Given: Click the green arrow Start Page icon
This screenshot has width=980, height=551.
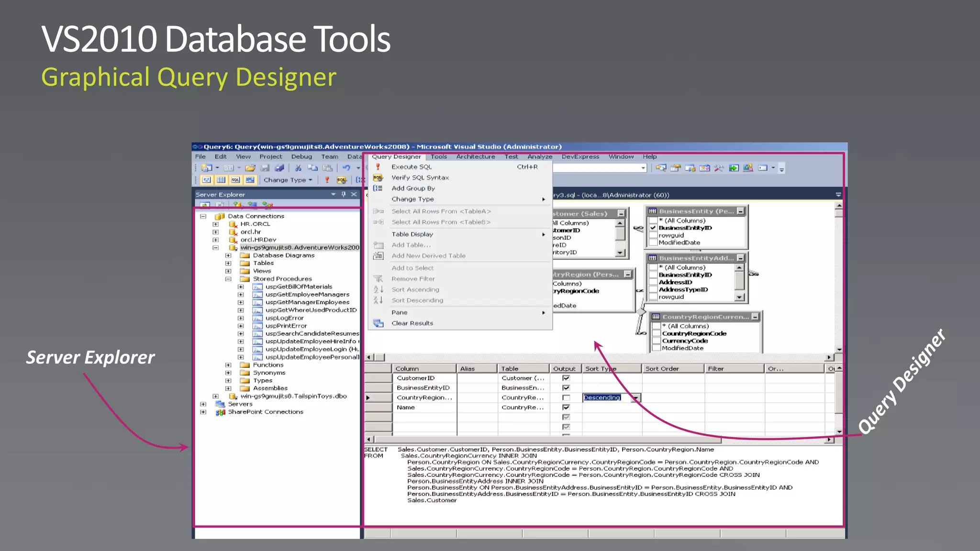Looking at the screenshot, I should (x=734, y=168).
